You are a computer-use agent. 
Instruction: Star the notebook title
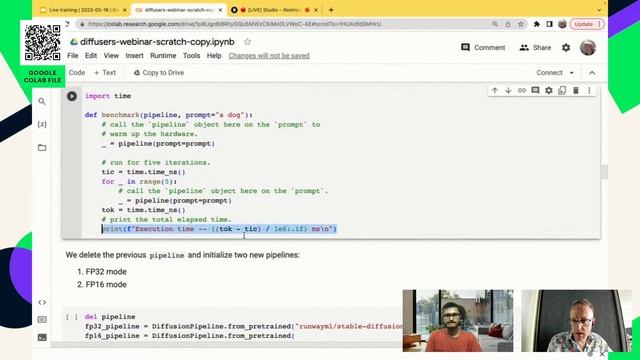[247, 42]
